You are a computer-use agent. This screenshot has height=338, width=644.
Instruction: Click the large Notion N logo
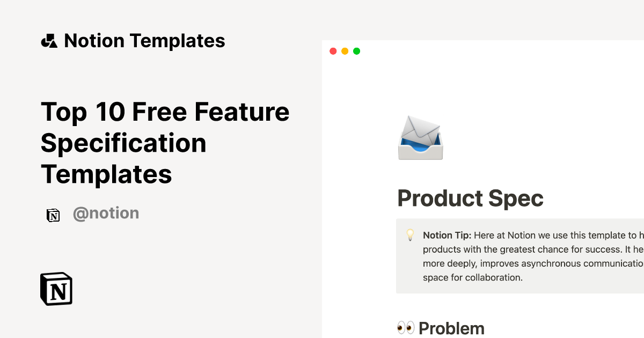click(56, 289)
